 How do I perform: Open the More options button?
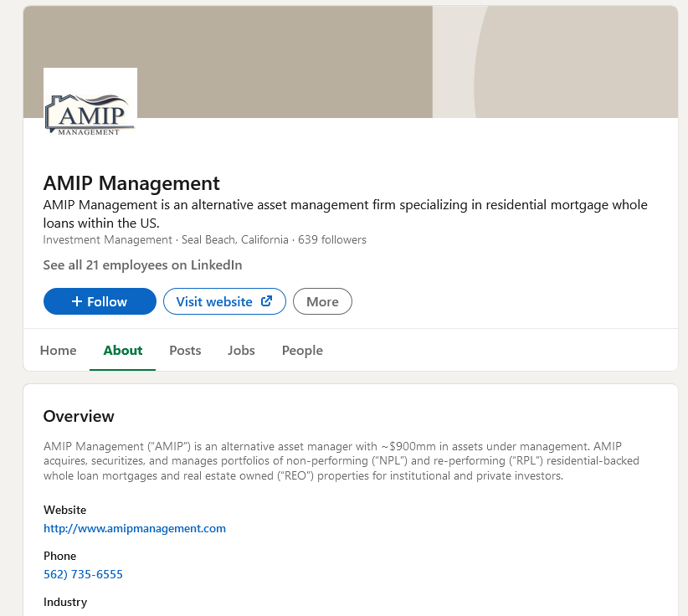pos(322,301)
